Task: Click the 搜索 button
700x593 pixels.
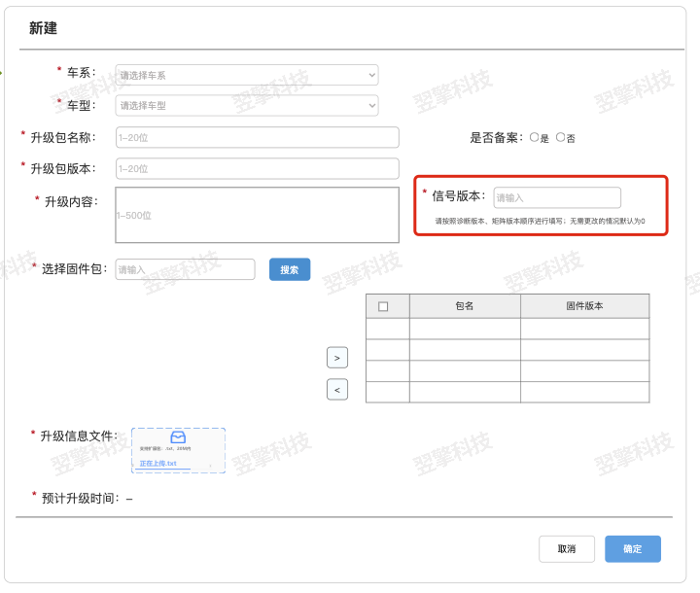Action: coord(290,269)
